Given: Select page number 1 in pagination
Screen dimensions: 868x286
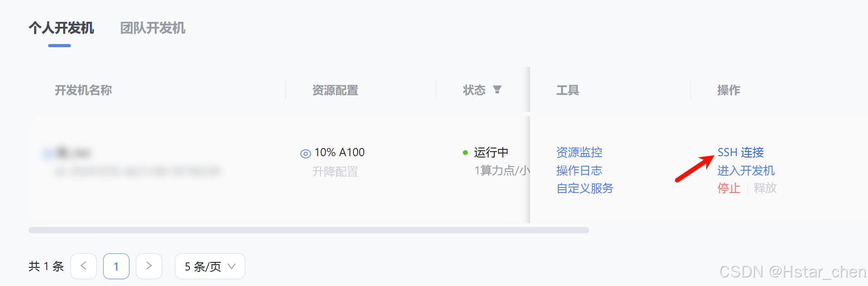Looking at the screenshot, I should (x=116, y=266).
